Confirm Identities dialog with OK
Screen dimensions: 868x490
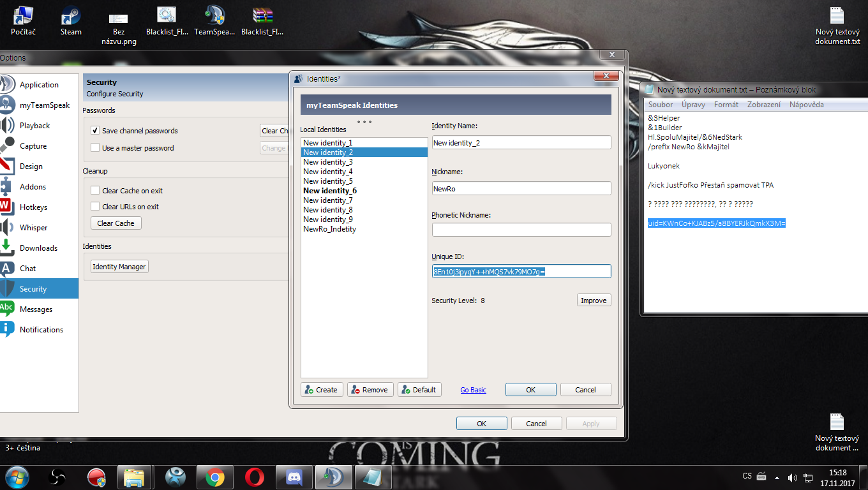pos(531,390)
